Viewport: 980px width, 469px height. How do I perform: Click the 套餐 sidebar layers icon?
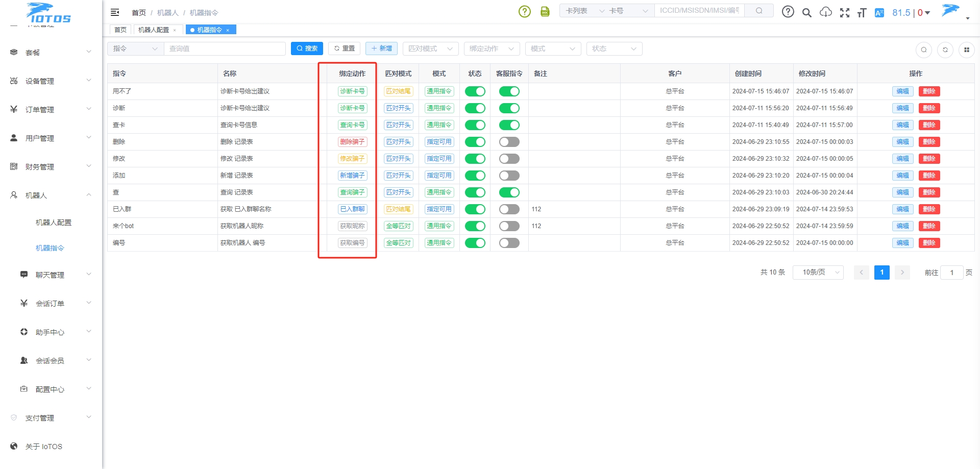pyautogui.click(x=14, y=52)
